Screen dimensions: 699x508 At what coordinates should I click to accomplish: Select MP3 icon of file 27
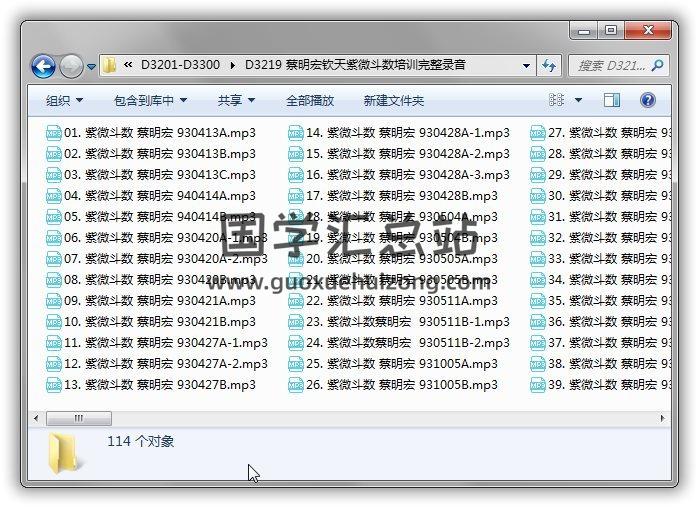click(538, 133)
